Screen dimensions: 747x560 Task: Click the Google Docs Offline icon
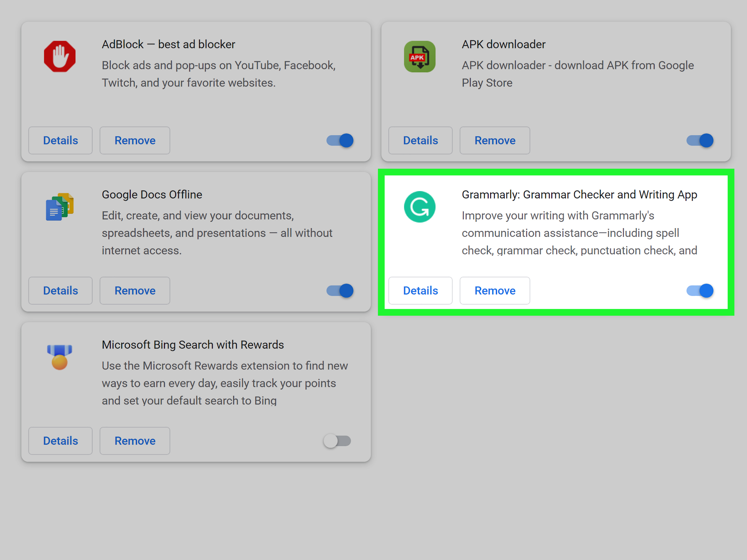(60, 206)
